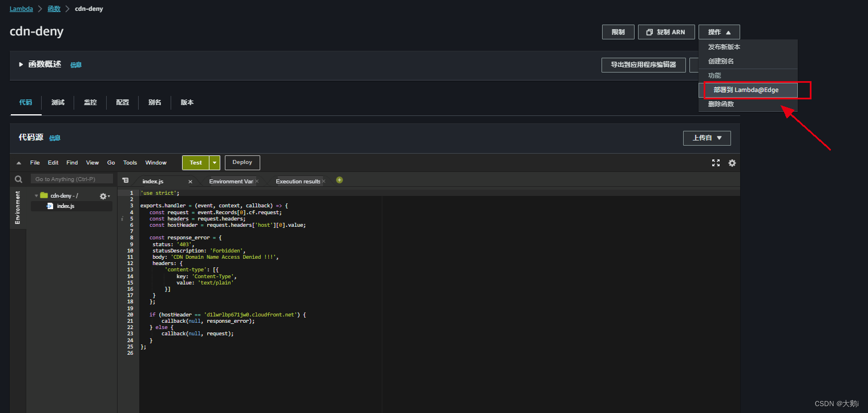Select 发布新版本 from the menu
Image resolution: width=868 pixels, height=413 pixels.
point(748,47)
